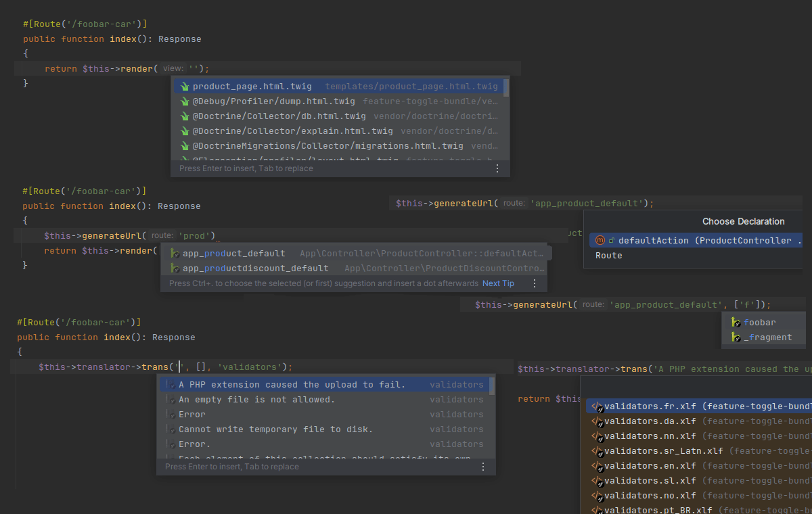Open the three-dot menu in Twig template popup
The height and width of the screenshot is (514, 812).
[x=497, y=168]
